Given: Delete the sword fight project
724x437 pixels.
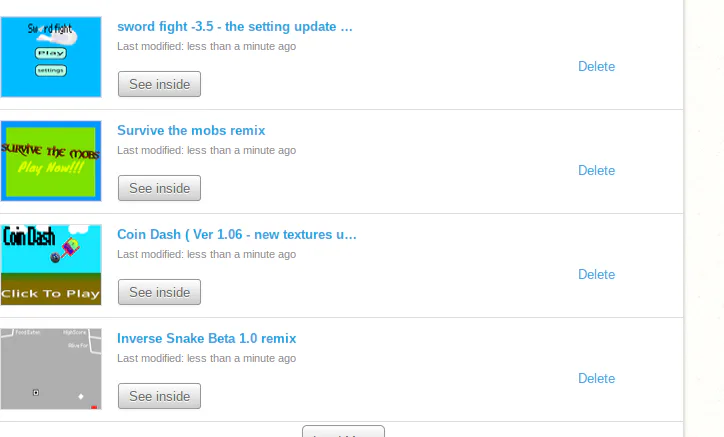Looking at the screenshot, I should (597, 67).
